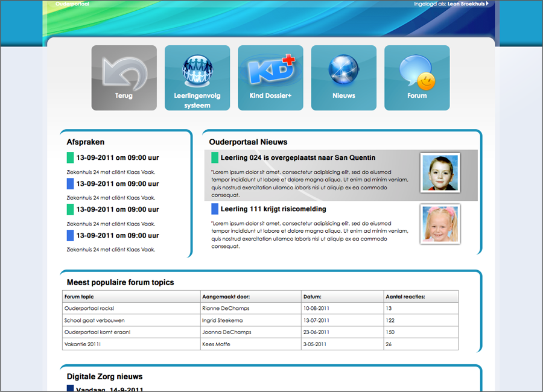Click the blue status square beside Leerling 111

(x=214, y=209)
